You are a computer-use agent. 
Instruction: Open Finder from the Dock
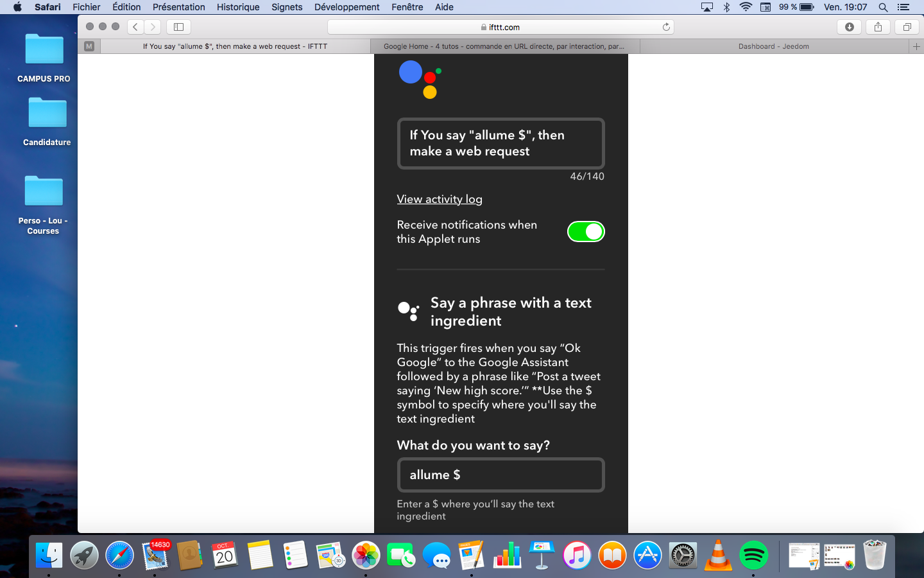click(49, 556)
